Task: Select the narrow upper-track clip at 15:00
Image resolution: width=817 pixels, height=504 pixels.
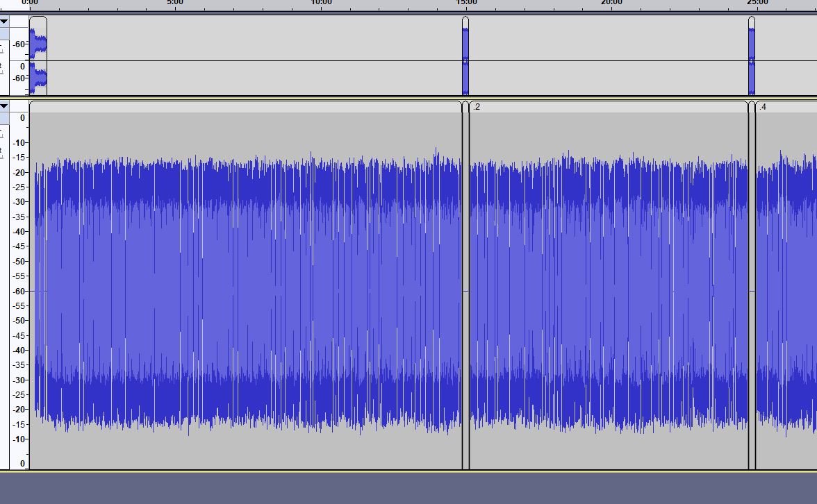Action: pyautogui.click(x=465, y=56)
